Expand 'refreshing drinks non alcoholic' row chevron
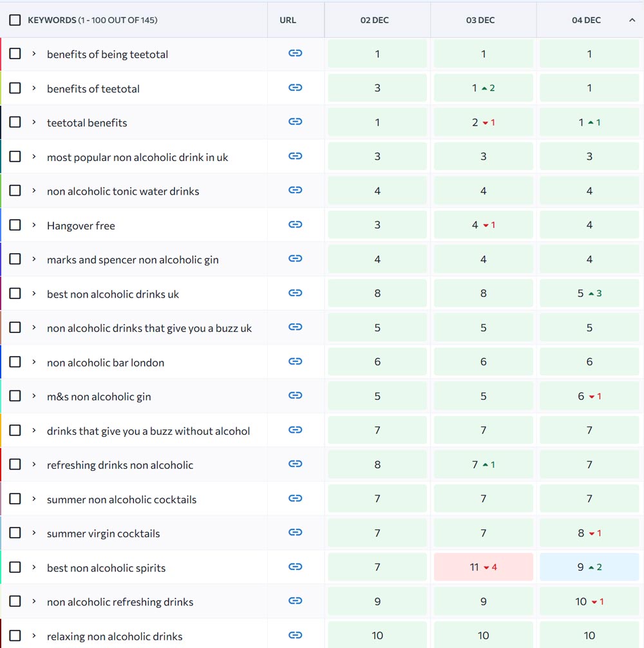Viewport: 644px width, 648px height. 34,464
